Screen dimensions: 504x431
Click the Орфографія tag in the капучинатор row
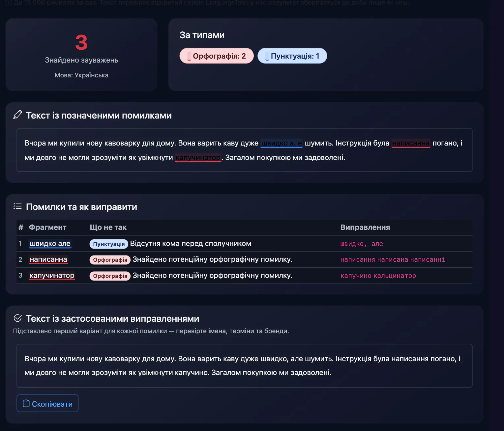110,276
